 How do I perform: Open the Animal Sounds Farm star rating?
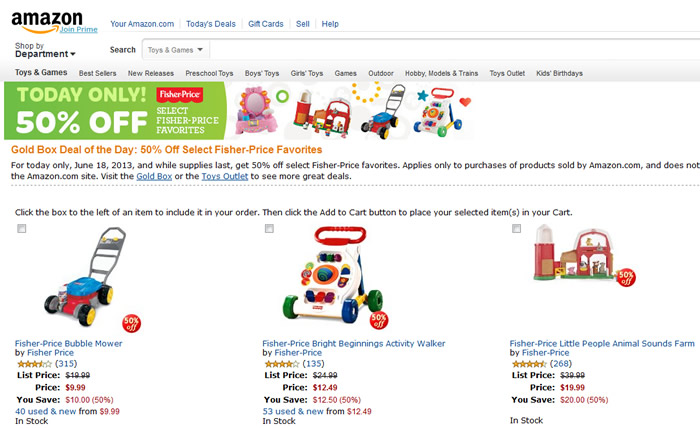(529, 364)
